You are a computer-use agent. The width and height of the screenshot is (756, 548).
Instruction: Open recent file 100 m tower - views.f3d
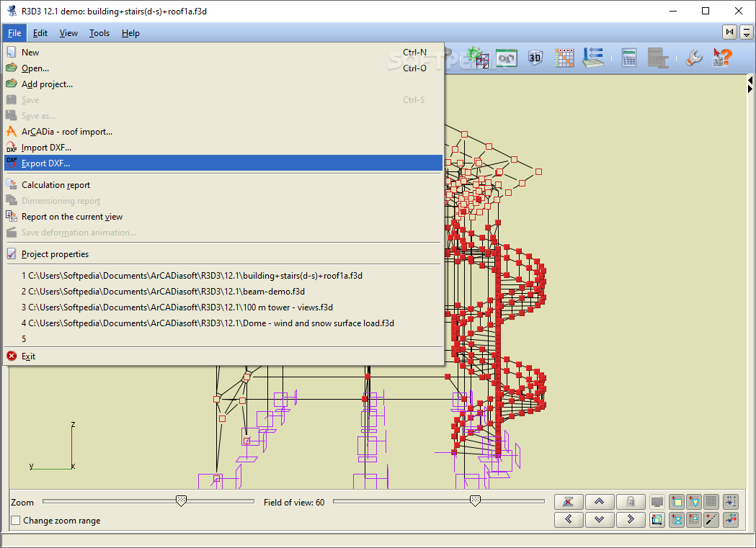223,307
